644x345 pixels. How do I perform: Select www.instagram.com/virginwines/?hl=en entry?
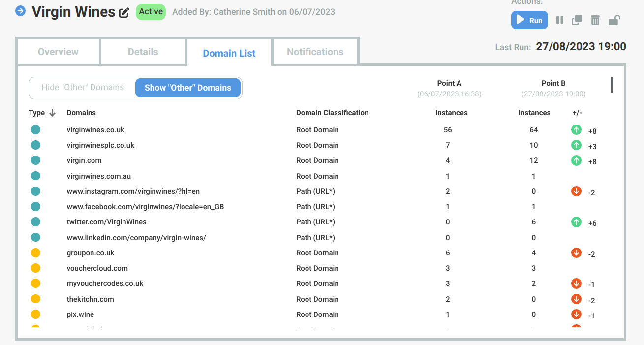click(133, 191)
